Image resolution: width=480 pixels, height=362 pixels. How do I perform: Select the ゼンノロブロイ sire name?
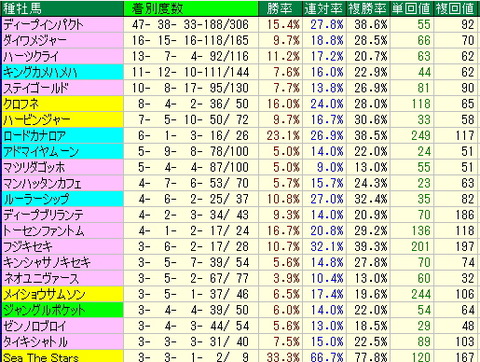coord(35,326)
